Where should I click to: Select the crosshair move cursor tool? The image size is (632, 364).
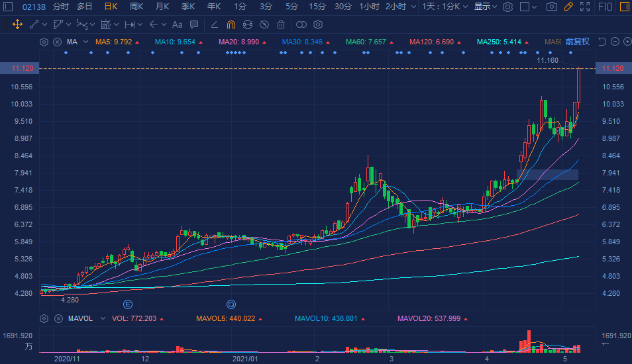pyautogui.click(x=17, y=24)
